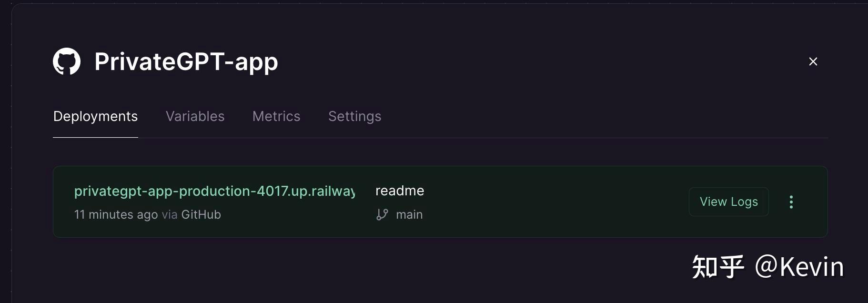This screenshot has height=303, width=868.
Task: Click the GitHub octocat logo icon
Action: pos(67,61)
